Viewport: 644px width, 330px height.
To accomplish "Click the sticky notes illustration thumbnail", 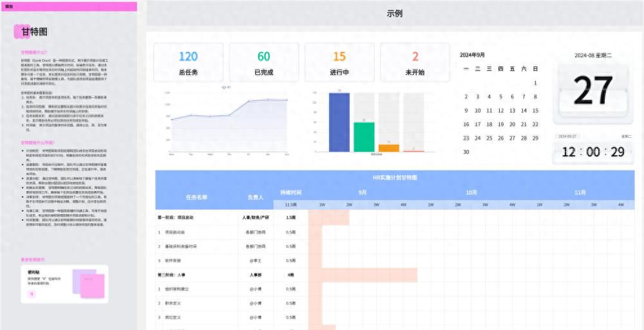I will click(88, 284).
